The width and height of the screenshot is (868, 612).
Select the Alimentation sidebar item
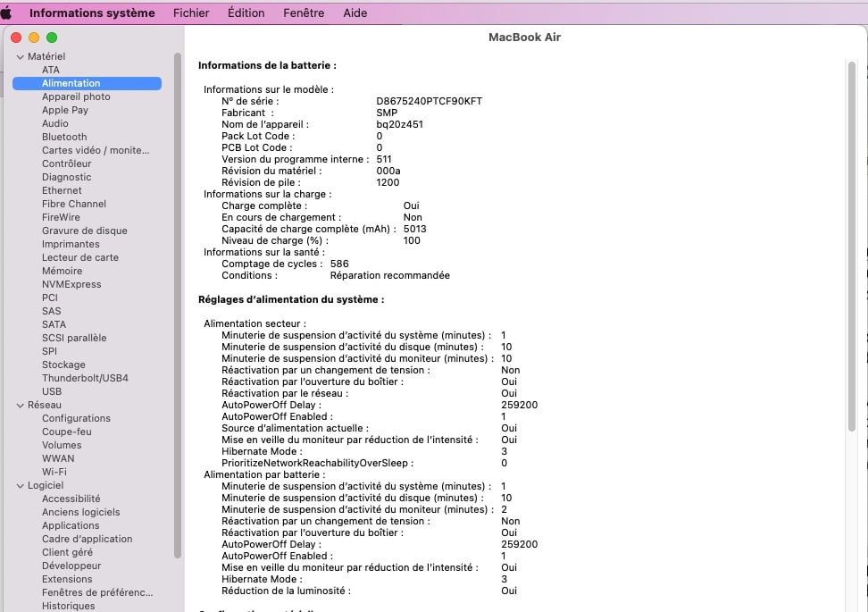click(87, 83)
